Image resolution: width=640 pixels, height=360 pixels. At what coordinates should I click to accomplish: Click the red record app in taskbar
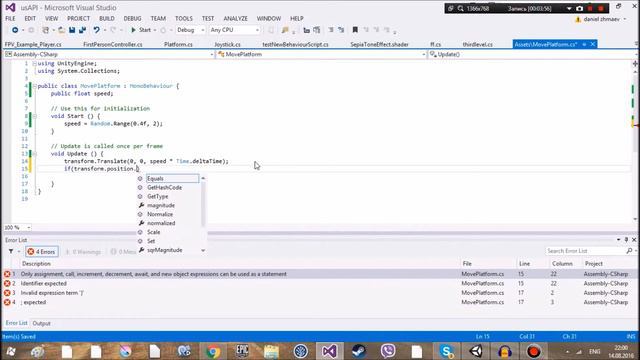pyautogui.click(x=534, y=351)
